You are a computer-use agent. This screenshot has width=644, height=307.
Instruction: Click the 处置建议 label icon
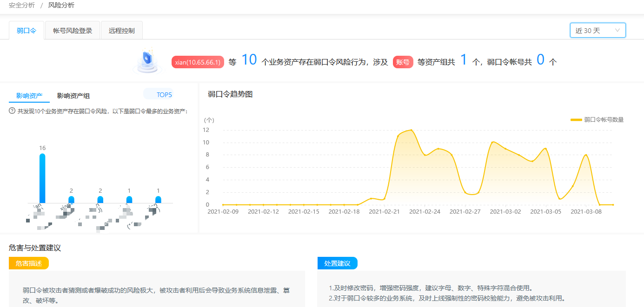(x=338, y=263)
